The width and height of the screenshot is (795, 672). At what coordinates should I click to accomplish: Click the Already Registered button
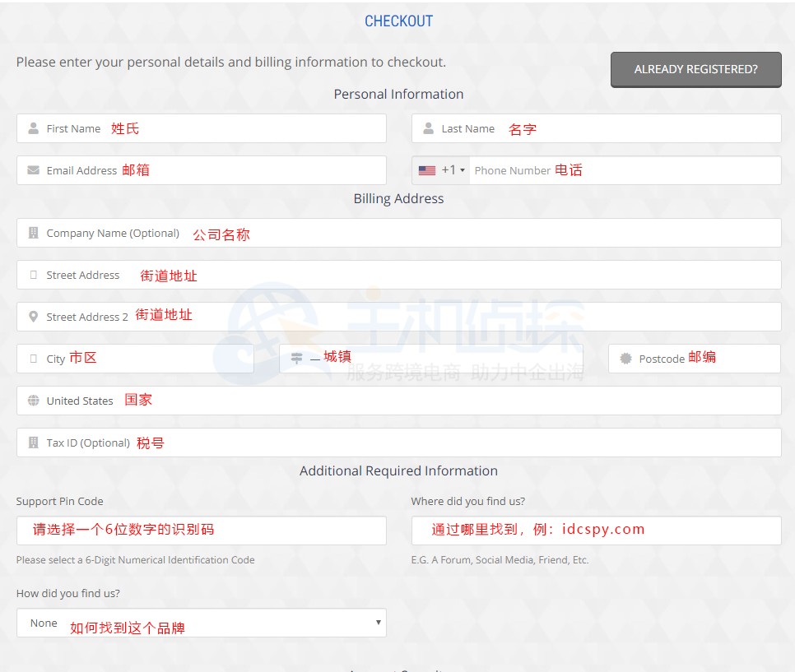point(695,70)
